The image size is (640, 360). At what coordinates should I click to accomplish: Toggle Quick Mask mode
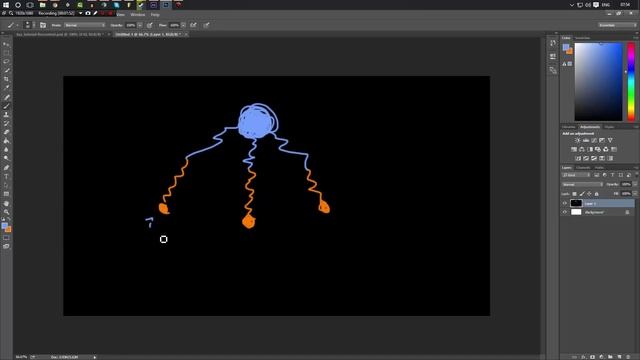coord(6,238)
